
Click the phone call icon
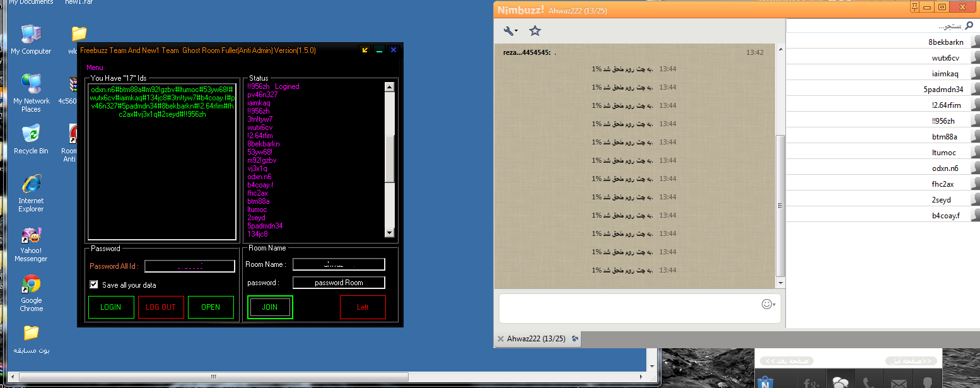pos(868,382)
